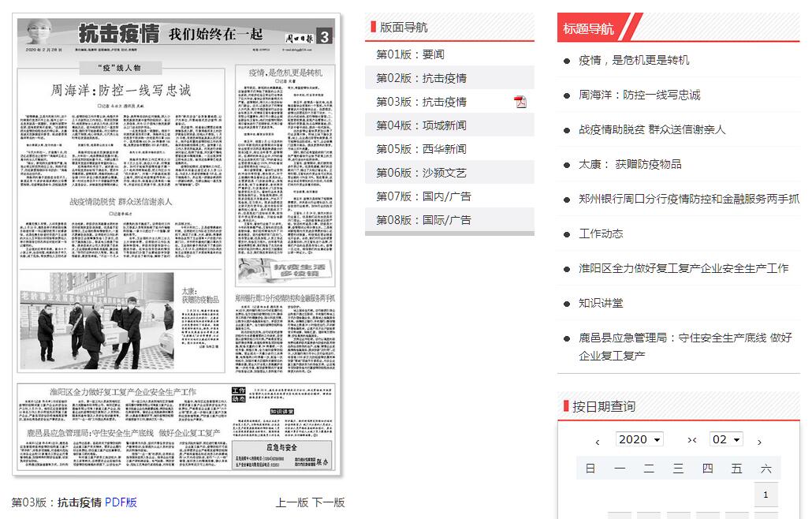812x519 pixels.
Task: Click the PDF版 link below the page
Action: point(121,502)
